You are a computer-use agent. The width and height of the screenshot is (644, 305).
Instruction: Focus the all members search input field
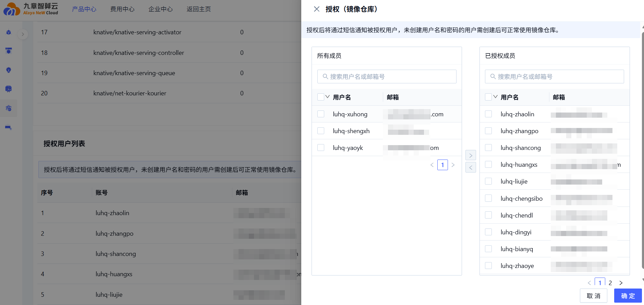point(387,77)
